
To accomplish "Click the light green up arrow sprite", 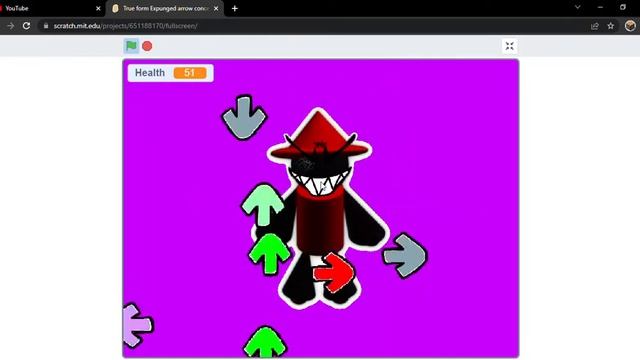I will [x=262, y=205].
